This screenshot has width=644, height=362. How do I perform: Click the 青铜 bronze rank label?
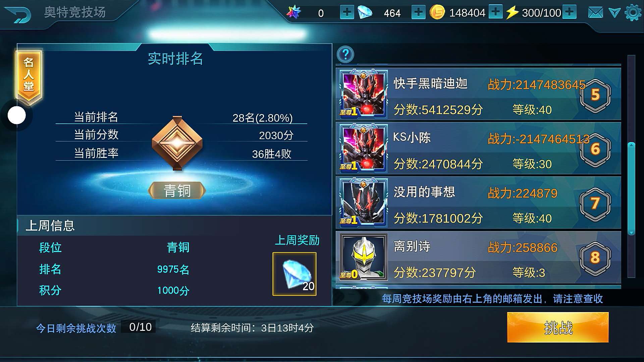point(177,191)
